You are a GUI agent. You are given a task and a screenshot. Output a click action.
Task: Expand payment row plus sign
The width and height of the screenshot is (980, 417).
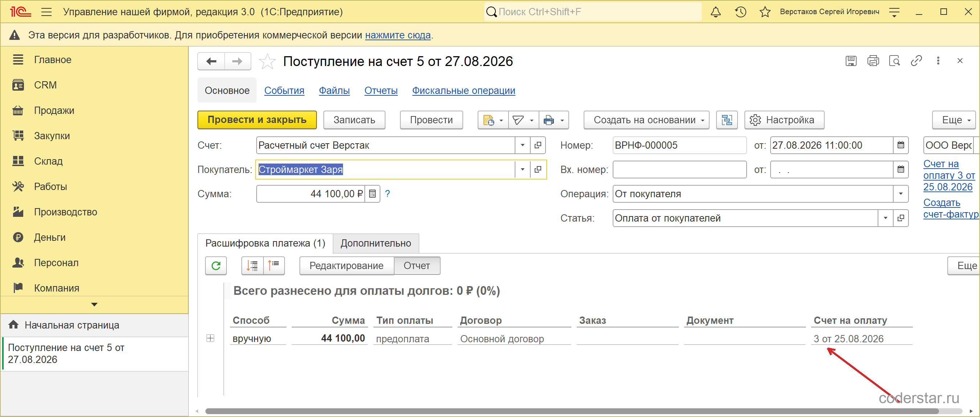coord(211,338)
